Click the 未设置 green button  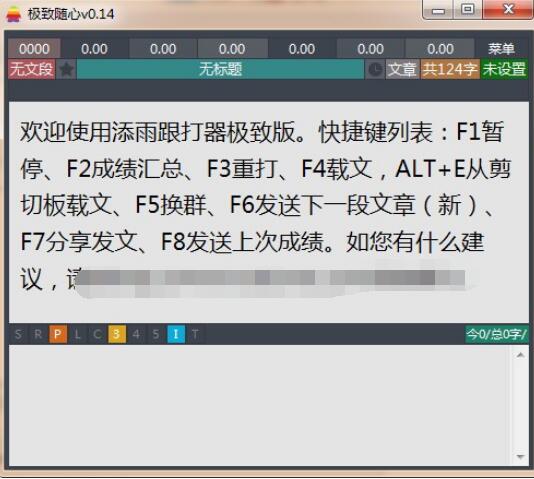point(504,69)
